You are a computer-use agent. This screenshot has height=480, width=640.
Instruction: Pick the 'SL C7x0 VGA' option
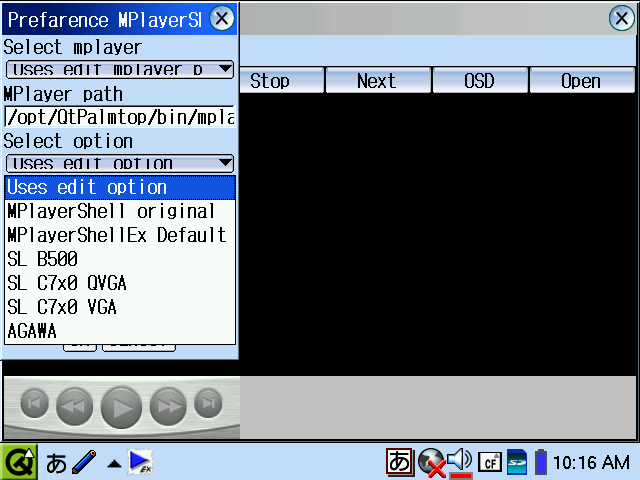pyautogui.click(x=120, y=307)
